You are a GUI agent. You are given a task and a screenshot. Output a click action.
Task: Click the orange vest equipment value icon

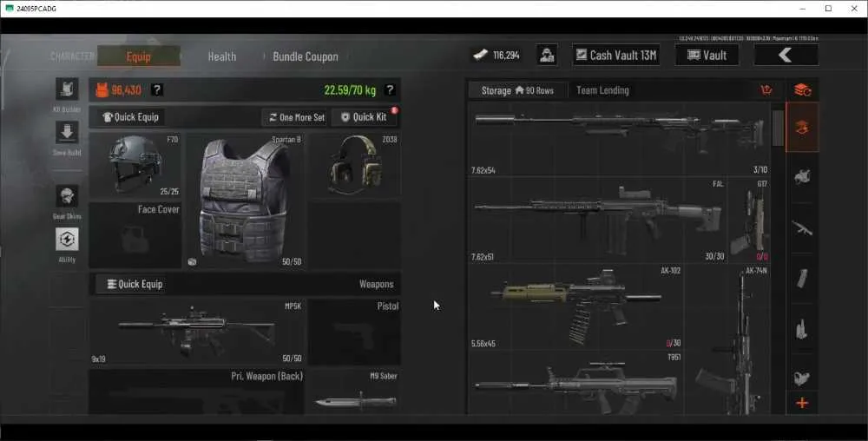coord(102,89)
